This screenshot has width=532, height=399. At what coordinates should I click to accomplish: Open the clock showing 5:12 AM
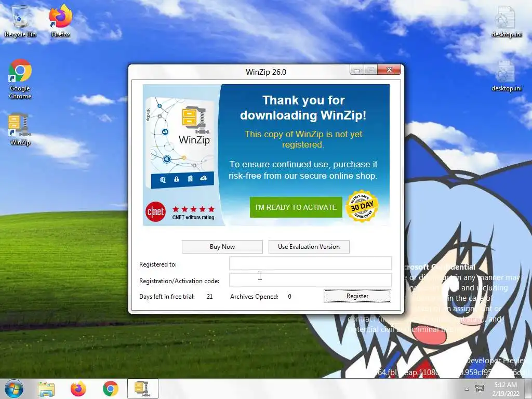(506, 389)
